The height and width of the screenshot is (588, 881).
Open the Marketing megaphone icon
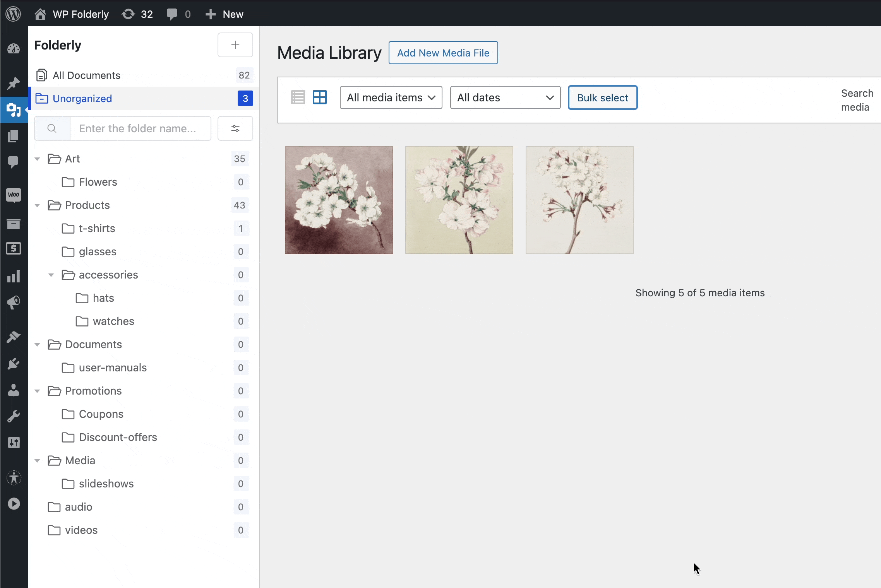pyautogui.click(x=14, y=303)
